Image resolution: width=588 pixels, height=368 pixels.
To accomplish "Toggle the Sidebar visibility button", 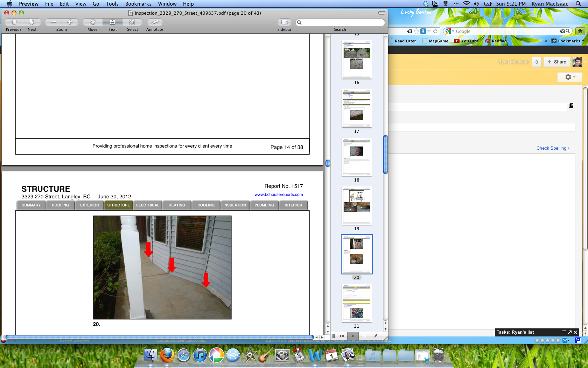I will tap(285, 22).
